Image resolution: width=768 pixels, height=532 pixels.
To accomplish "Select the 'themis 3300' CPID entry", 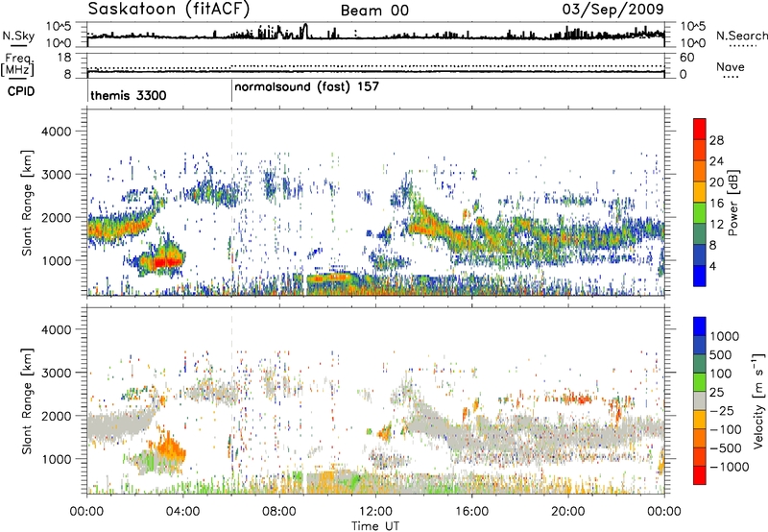I will (x=129, y=95).
